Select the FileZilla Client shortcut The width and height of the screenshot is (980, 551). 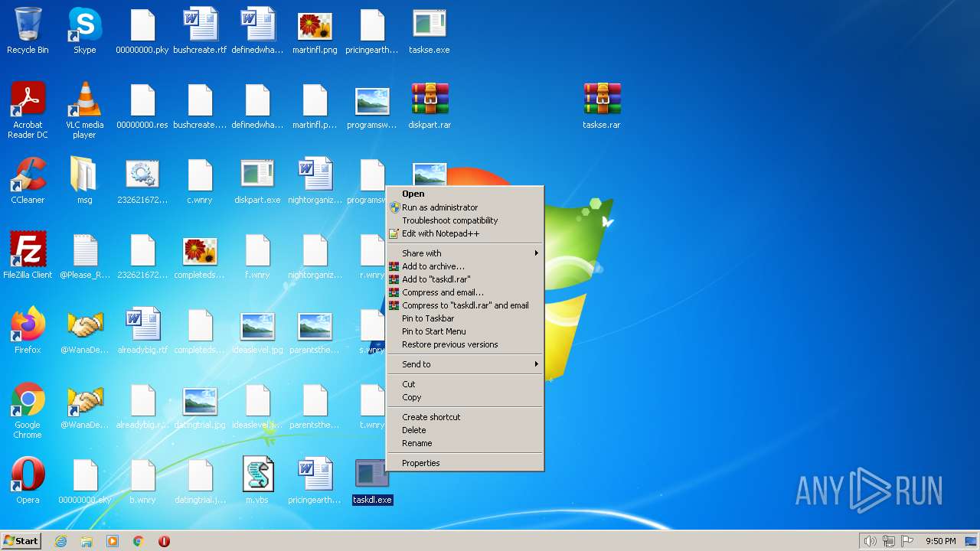[x=28, y=256]
